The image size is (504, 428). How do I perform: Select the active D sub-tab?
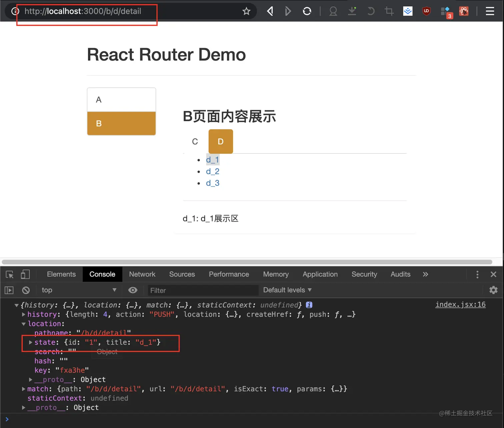[221, 142]
